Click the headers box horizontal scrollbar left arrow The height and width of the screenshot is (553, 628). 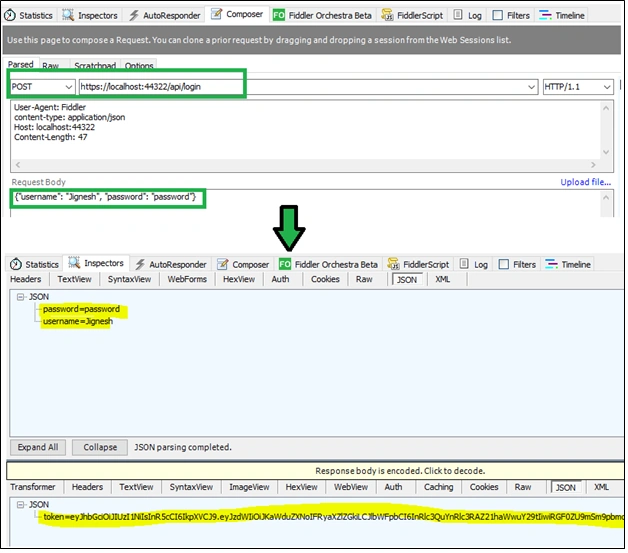[17, 165]
